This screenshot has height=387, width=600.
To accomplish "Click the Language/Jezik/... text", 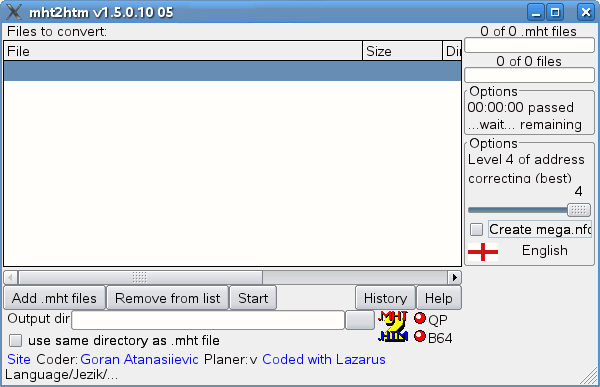I will click(x=61, y=374).
